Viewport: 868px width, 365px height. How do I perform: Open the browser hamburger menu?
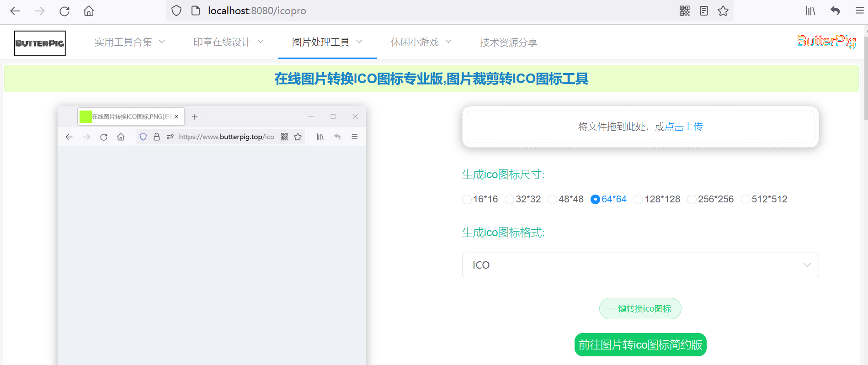tap(859, 11)
